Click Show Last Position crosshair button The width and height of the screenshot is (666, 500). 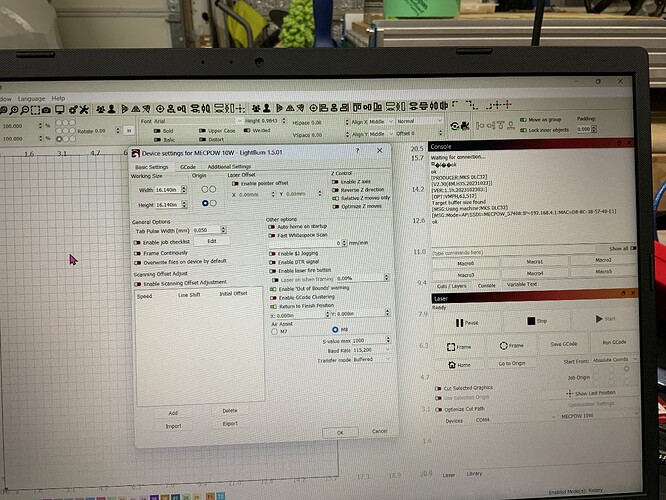click(591, 393)
